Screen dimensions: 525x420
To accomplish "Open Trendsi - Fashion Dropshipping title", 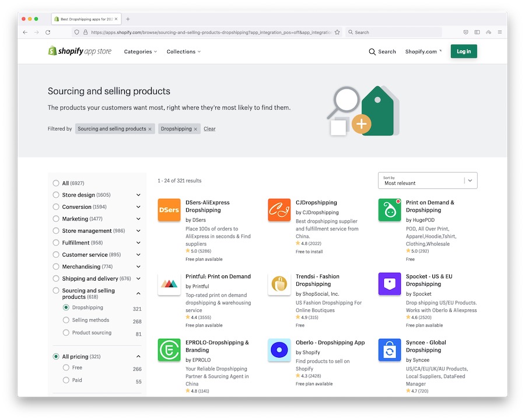I will click(x=317, y=280).
